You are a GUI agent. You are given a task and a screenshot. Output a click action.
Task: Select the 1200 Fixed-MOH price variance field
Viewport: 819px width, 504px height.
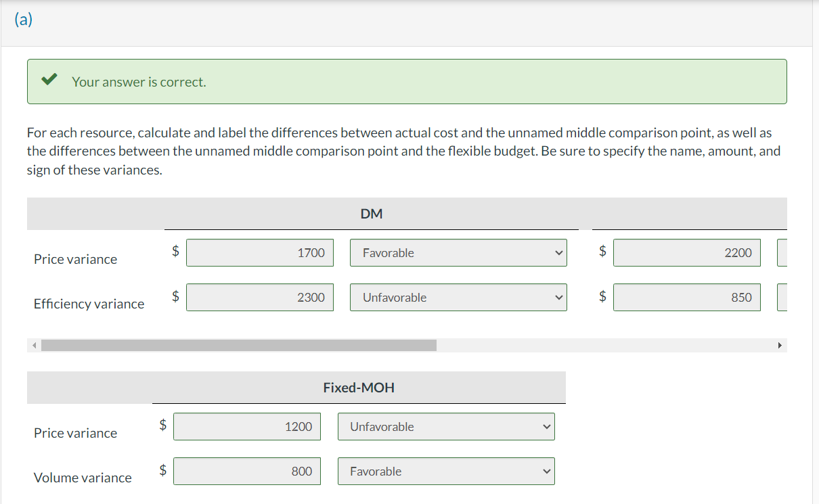[x=246, y=426]
